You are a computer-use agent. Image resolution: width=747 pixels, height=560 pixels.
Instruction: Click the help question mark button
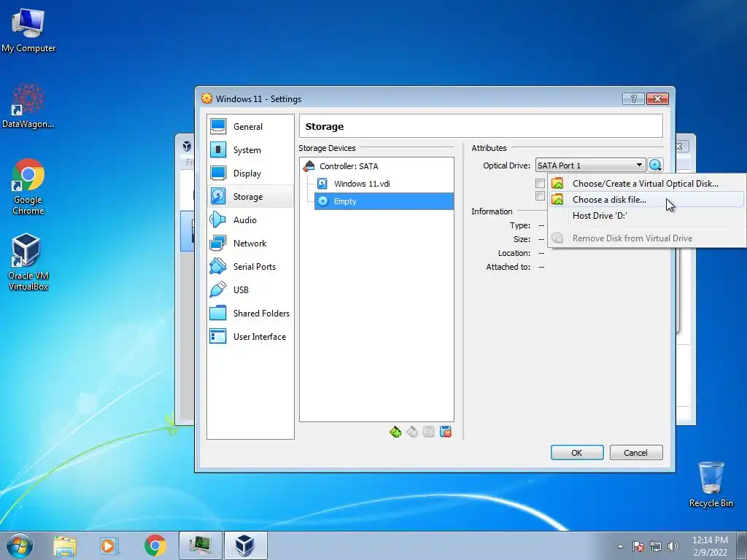click(x=634, y=98)
